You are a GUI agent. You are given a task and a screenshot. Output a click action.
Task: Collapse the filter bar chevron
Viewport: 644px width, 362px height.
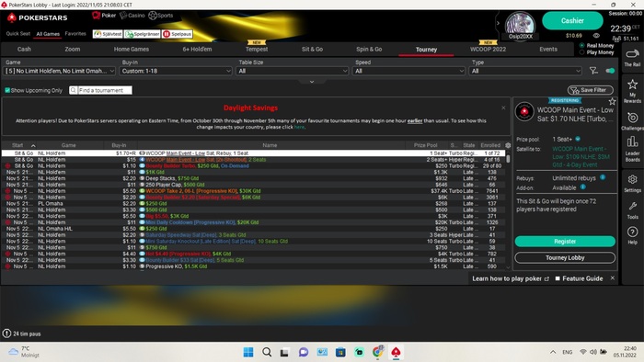point(312,82)
